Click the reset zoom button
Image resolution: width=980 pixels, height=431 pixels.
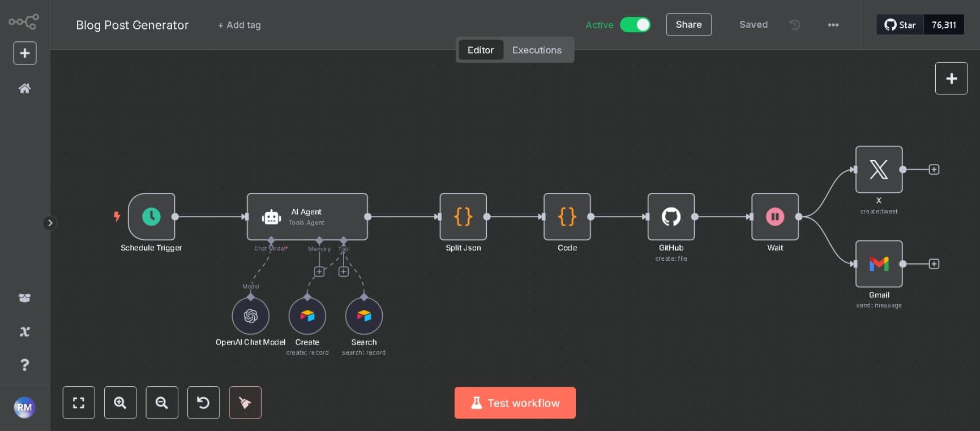(203, 403)
